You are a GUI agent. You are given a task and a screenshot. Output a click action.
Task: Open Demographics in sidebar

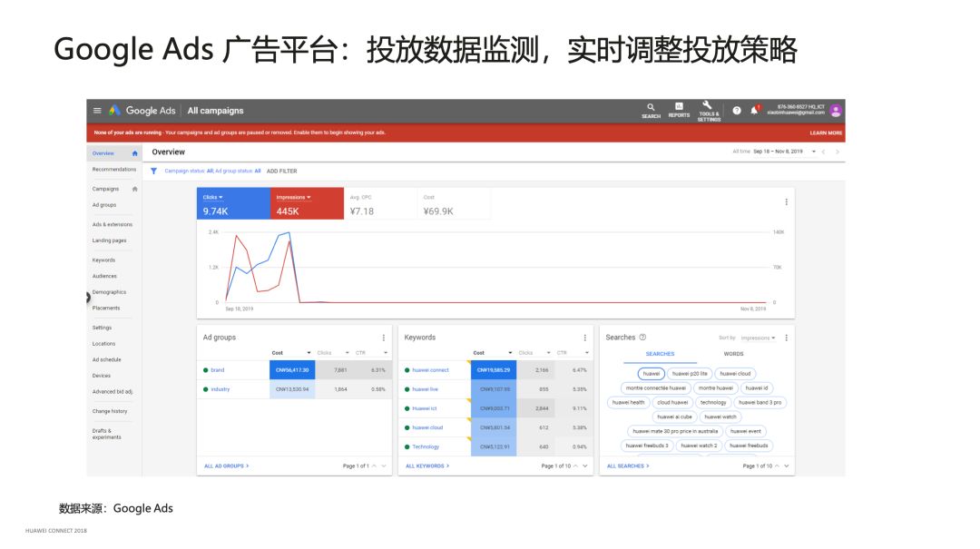pyautogui.click(x=110, y=292)
